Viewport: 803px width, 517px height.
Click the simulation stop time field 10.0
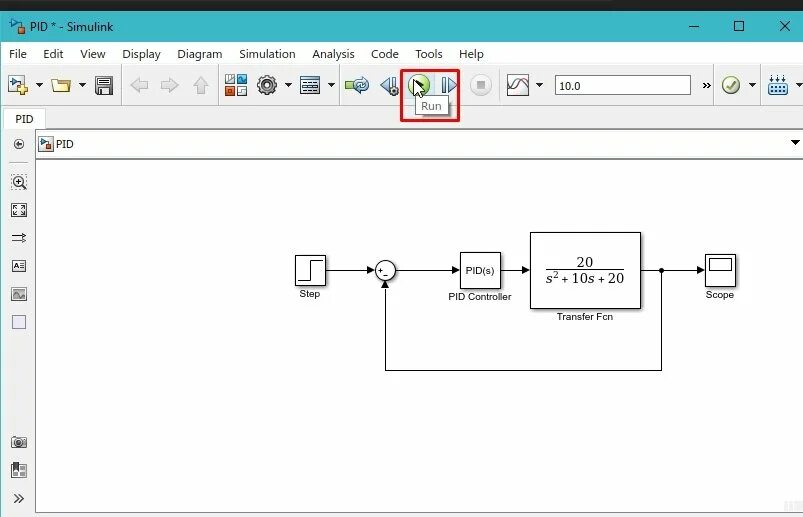pyautogui.click(x=623, y=85)
